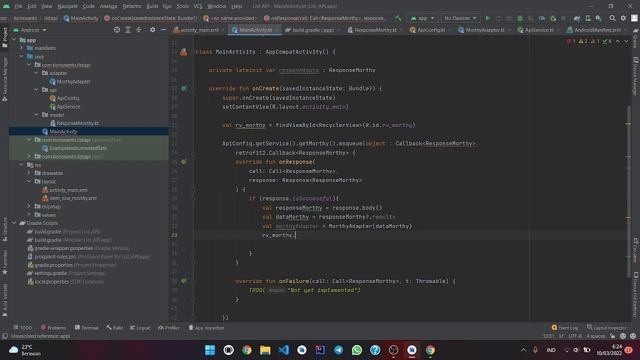Image resolution: width=640 pixels, height=360 pixels.
Task: Open the No Devices selector dropdown
Action: pyautogui.click(x=460, y=18)
